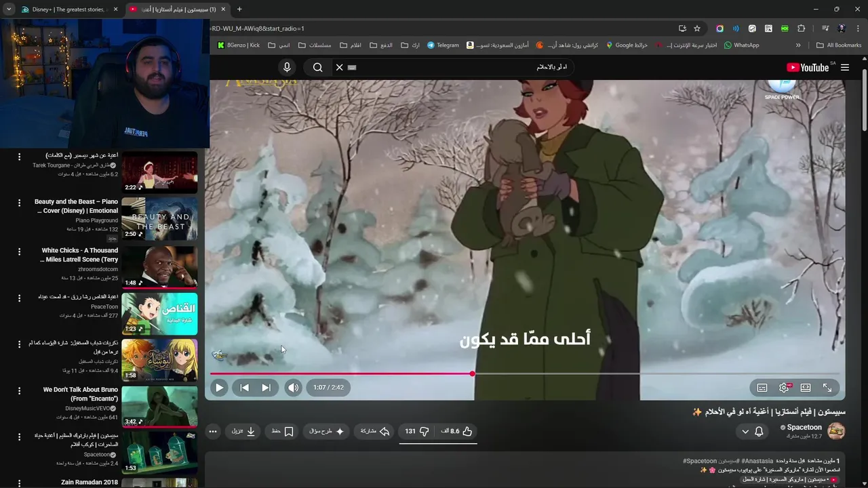The height and width of the screenshot is (488, 868).
Task: Click the progress bar scrubber dot
Action: click(x=473, y=373)
